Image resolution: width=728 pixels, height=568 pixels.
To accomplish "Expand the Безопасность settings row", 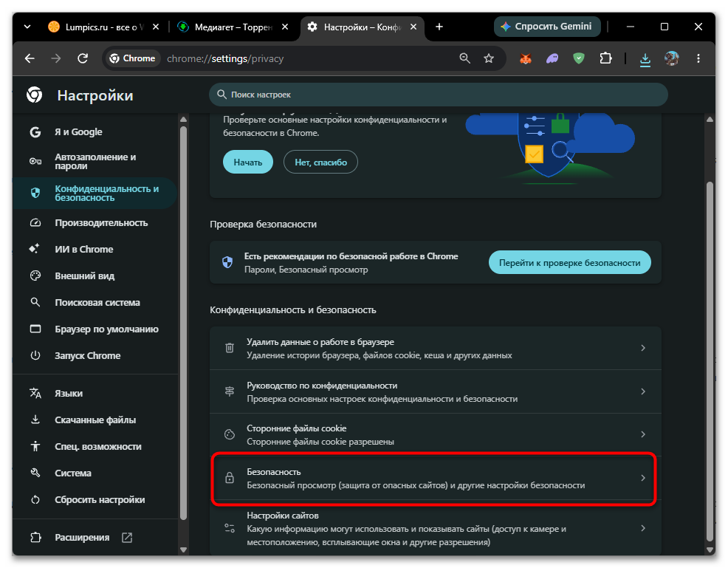I will click(436, 478).
